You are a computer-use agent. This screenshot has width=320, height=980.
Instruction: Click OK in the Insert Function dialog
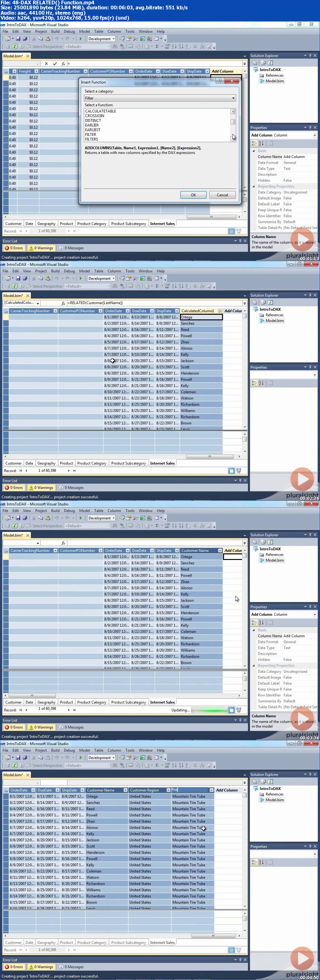[x=193, y=195]
